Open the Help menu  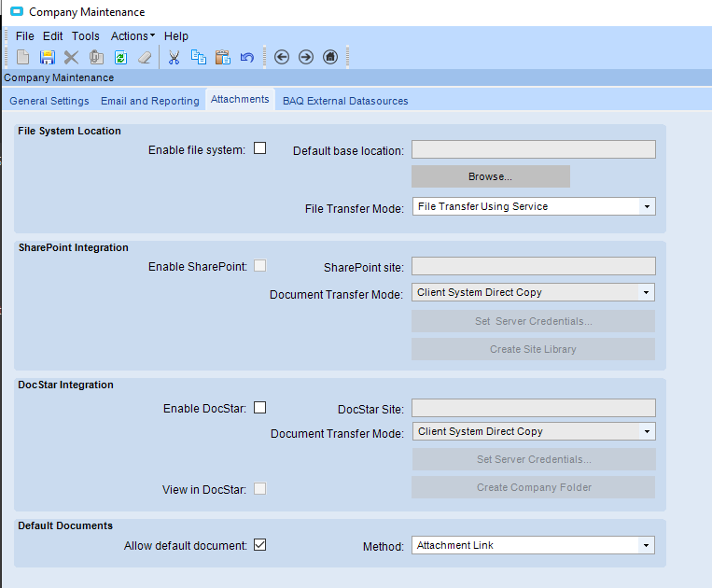click(176, 35)
